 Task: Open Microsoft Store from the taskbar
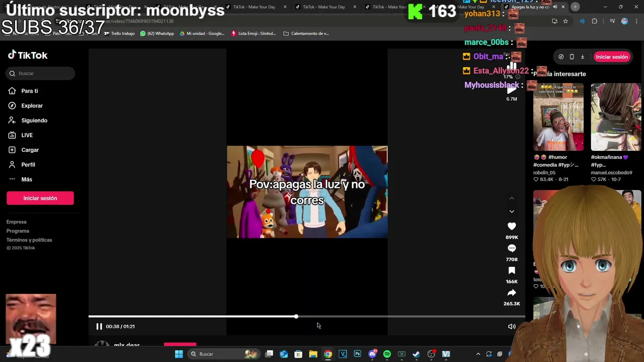coord(298,354)
